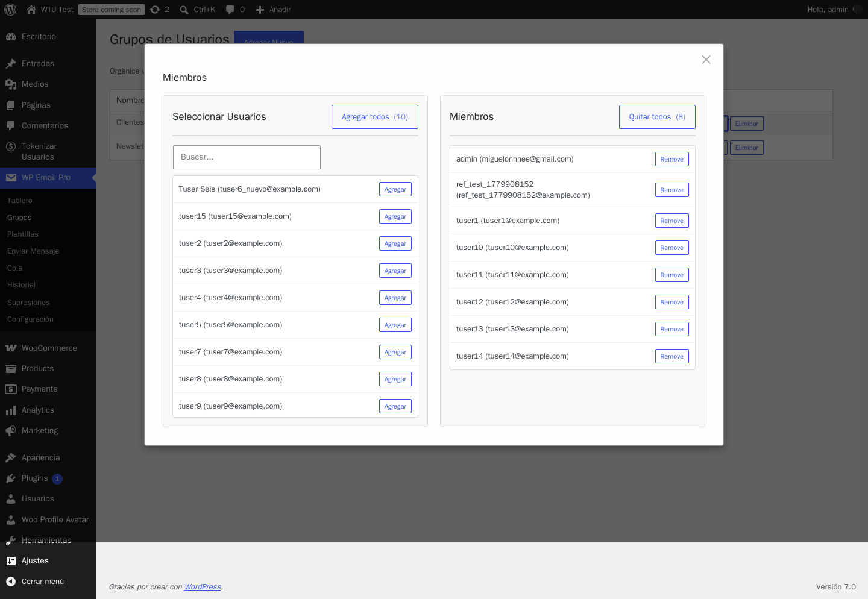The width and height of the screenshot is (868, 599).
Task: Add tuser3 to members
Action: coord(395,271)
